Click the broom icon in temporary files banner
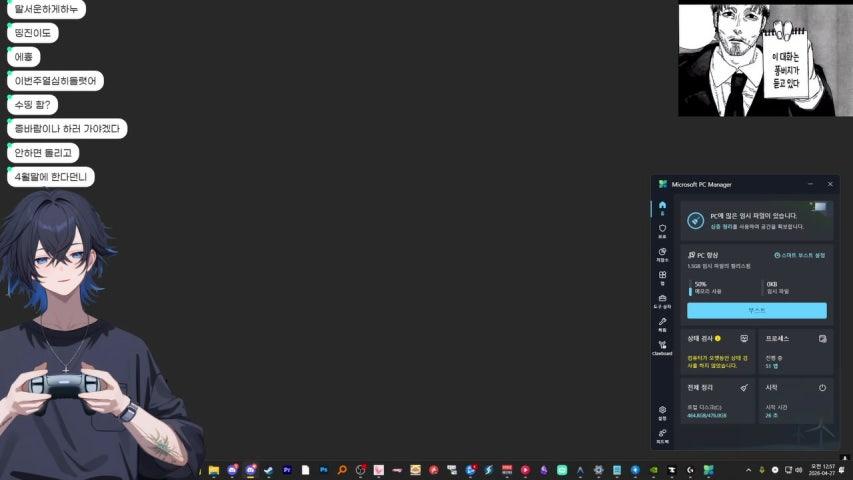This screenshot has height=480, width=853. 695,220
